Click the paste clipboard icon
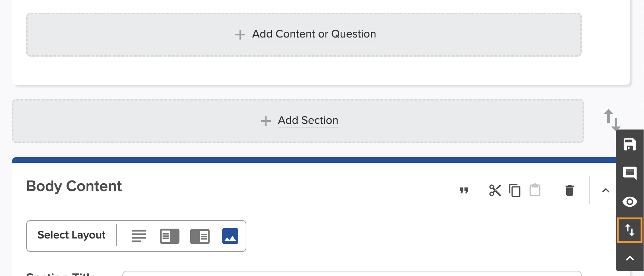 (x=535, y=190)
